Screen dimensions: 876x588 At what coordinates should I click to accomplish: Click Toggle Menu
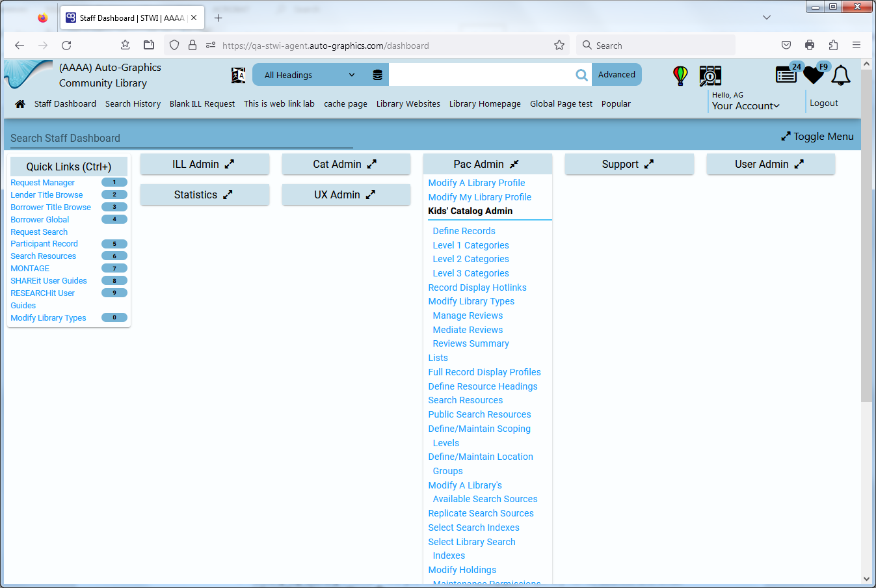817,137
